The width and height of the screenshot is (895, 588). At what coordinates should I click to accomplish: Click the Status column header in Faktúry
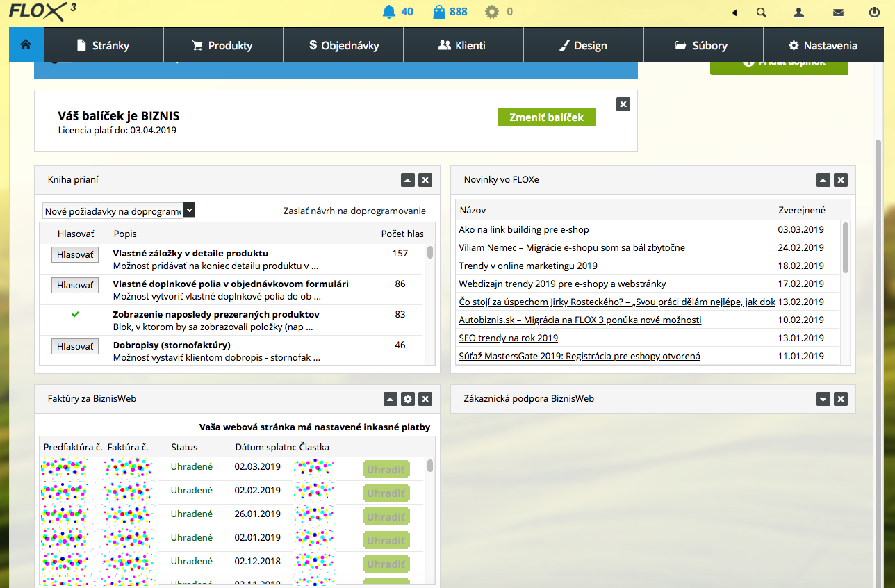(184, 447)
